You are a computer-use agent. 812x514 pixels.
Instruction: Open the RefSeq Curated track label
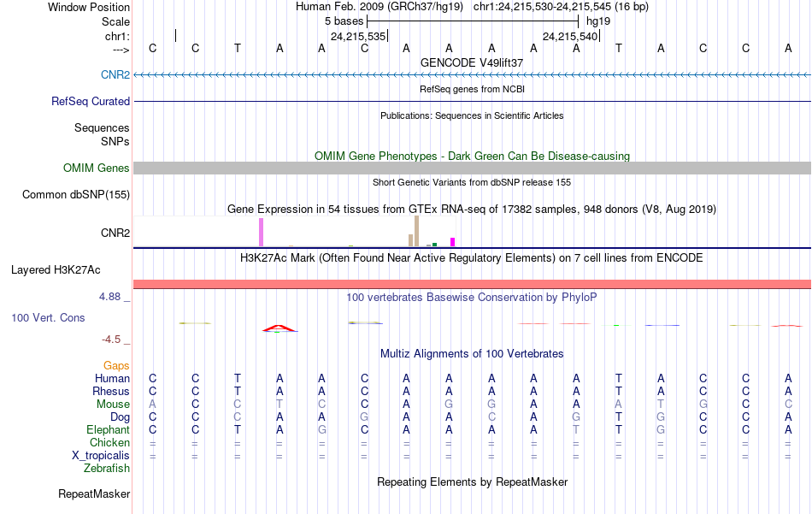[x=90, y=101]
